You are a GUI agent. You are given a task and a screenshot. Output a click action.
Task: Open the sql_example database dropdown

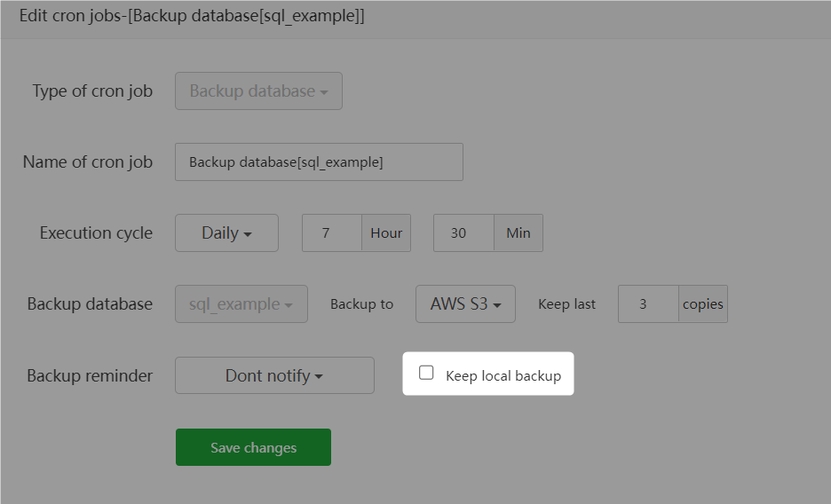pos(241,304)
